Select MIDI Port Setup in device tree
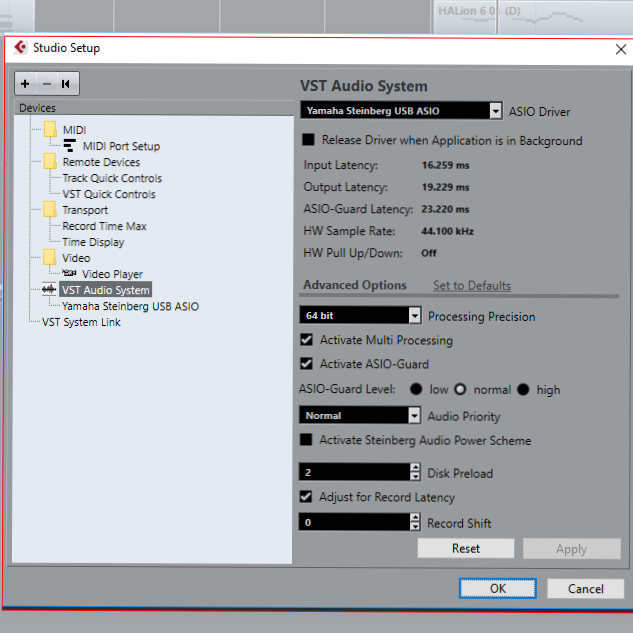This screenshot has height=633, width=633. pos(122,146)
